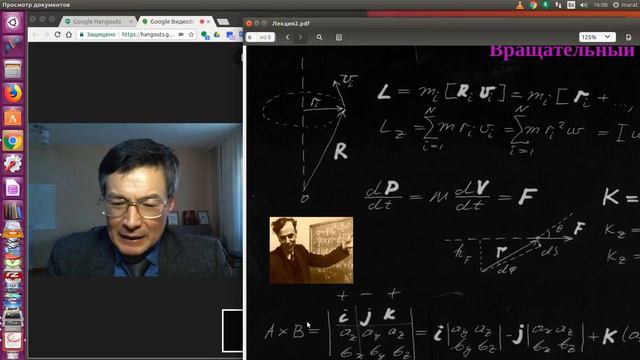Go to Chrome home page
This screenshot has width=640, height=360.
coord(69,35)
